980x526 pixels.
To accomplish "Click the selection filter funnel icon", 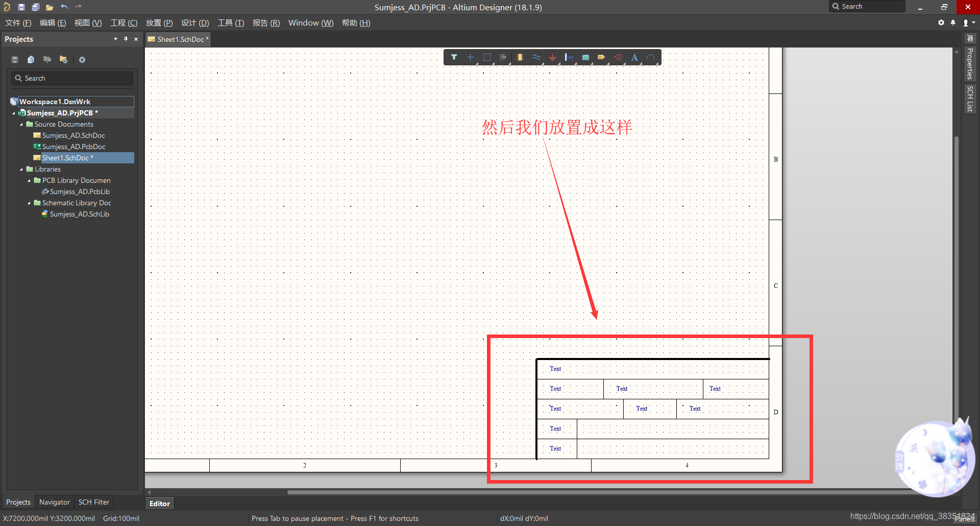I will pos(454,57).
